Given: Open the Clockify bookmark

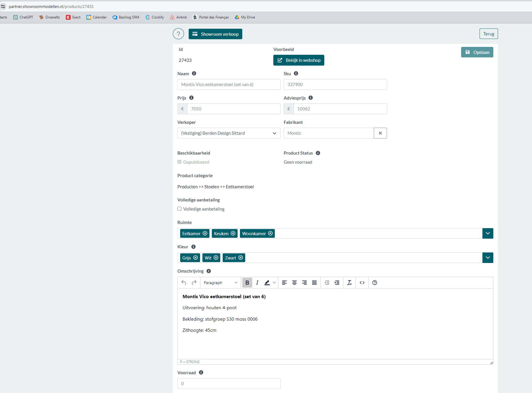Looking at the screenshot, I should point(155,17).
